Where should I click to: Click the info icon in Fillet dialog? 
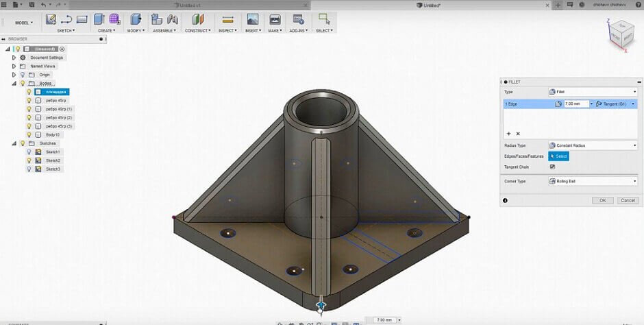tap(505, 200)
